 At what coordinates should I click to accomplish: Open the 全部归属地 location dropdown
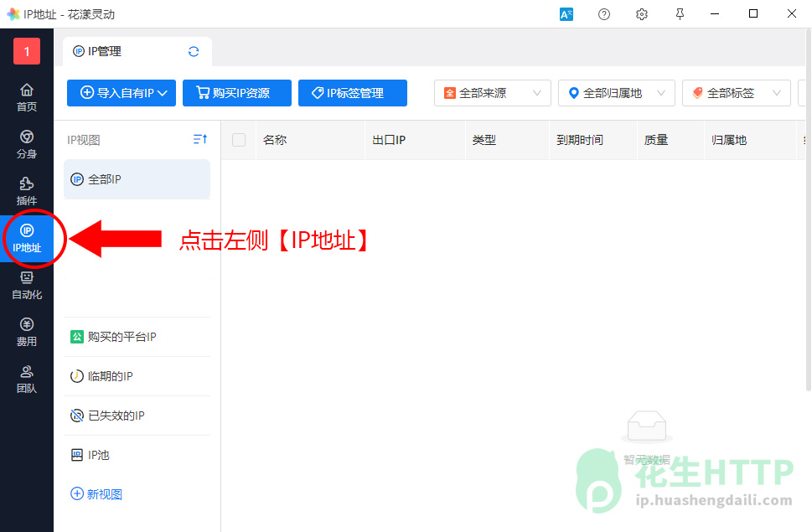(616, 93)
